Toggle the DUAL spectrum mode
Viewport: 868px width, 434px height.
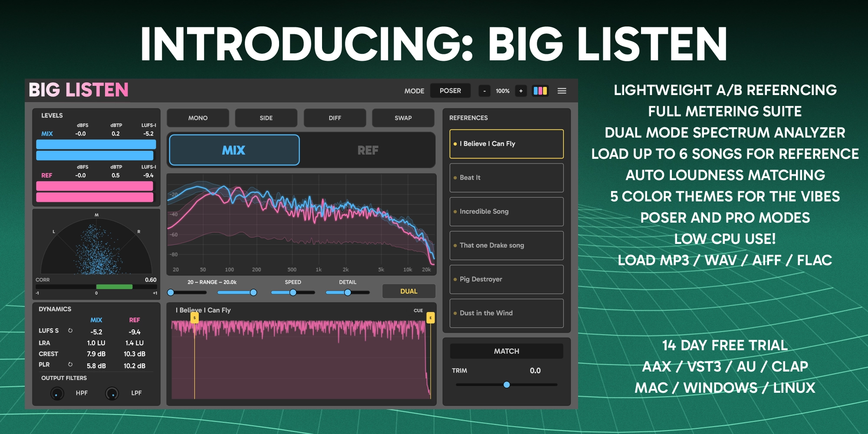(409, 291)
